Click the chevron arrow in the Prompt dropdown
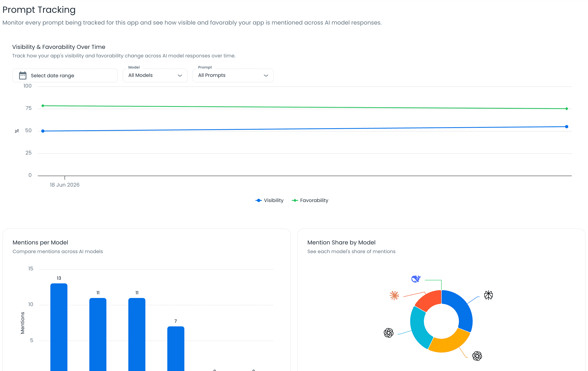This screenshot has height=371, width=588. tap(266, 76)
